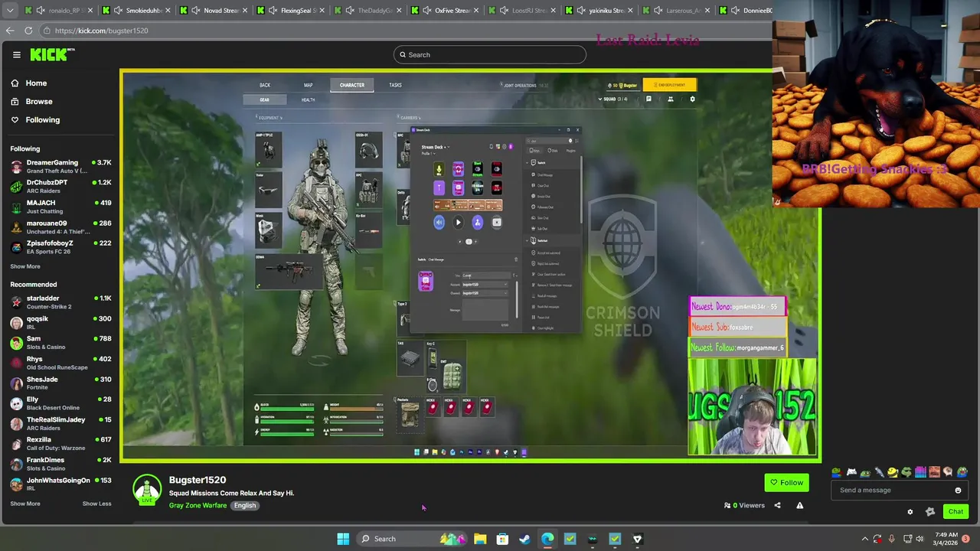
Task: Open the marouane09 channel entry
Action: click(61, 227)
